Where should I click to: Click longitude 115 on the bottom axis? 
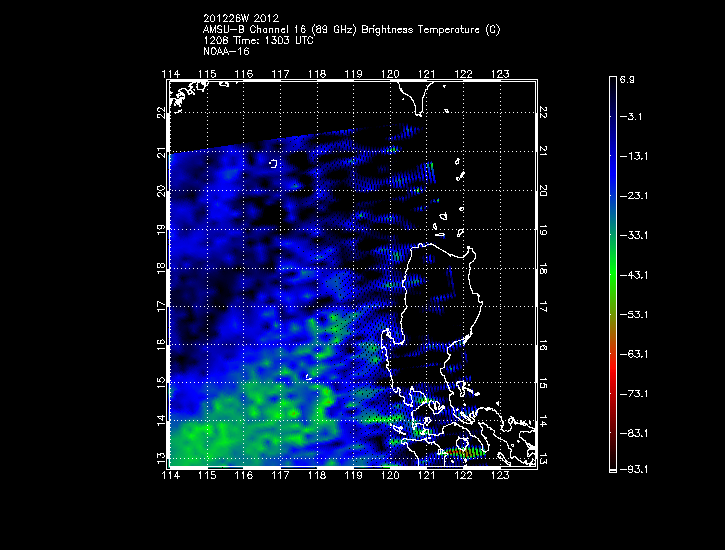click(207, 475)
